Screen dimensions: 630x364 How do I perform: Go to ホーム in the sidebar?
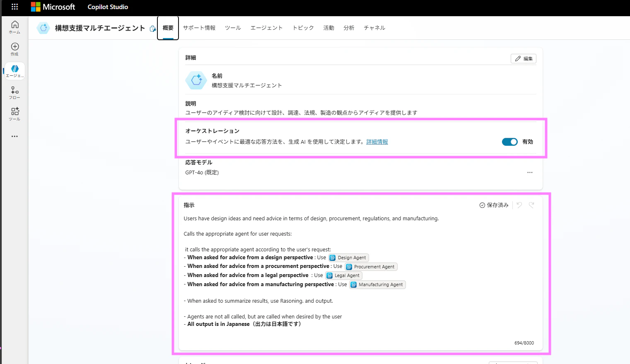(x=14, y=27)
